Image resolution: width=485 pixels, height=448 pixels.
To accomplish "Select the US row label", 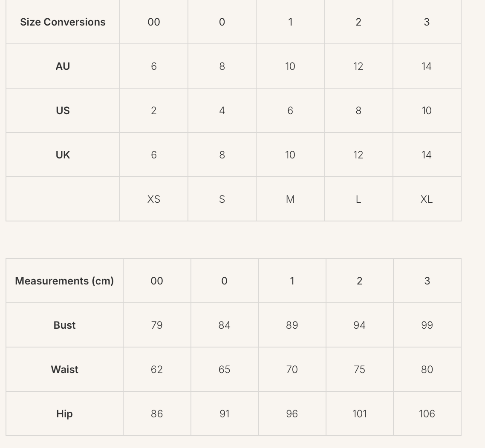I will [63, 111].
